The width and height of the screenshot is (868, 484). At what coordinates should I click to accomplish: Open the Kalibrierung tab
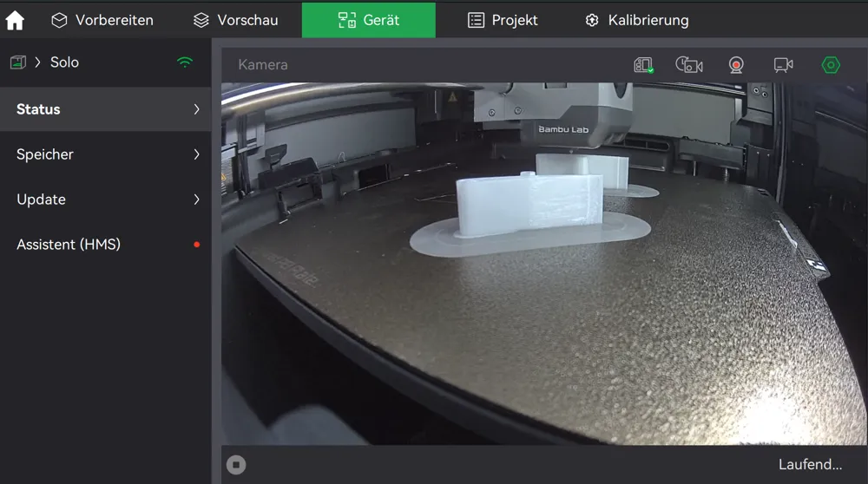pos(637,21)
